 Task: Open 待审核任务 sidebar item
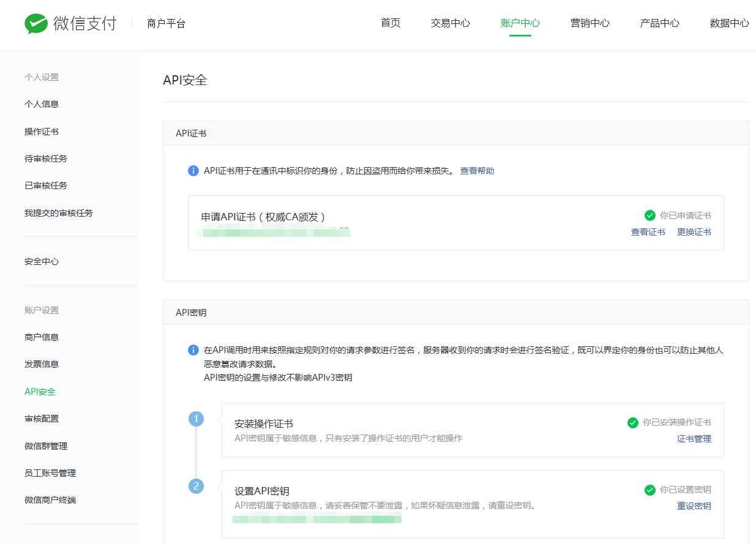pos(46,158)
